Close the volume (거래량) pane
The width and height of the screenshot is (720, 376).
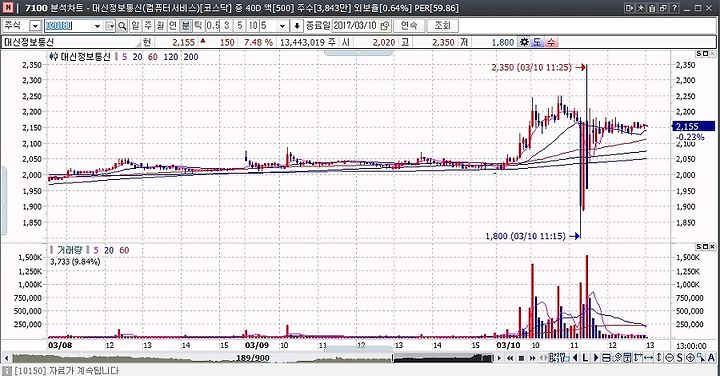[x=712, y=247]
